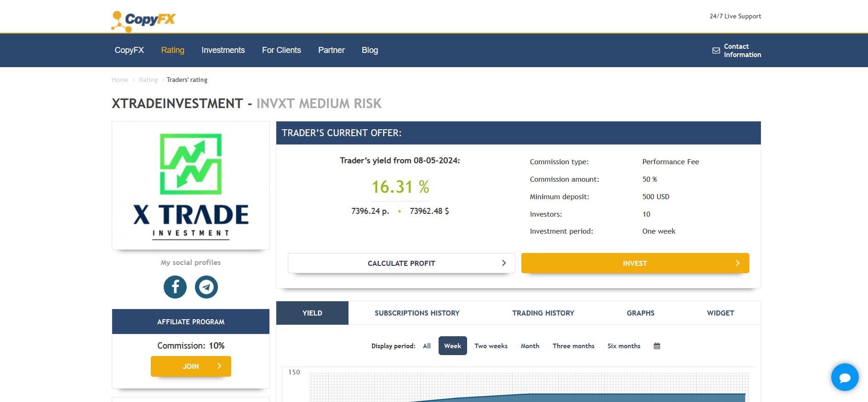Click the 16.31 % yield value
868x402 pixels.
pos(400,187)
